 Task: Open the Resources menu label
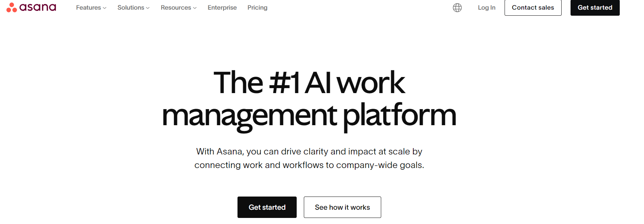point(176,7)
